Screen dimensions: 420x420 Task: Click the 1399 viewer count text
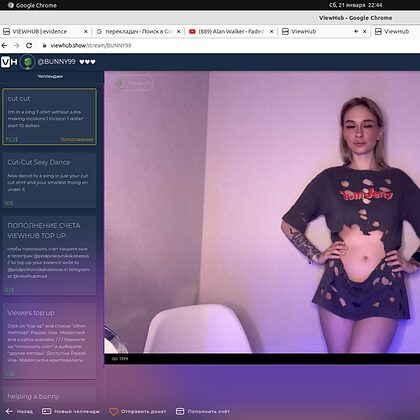tap(124, 359)
